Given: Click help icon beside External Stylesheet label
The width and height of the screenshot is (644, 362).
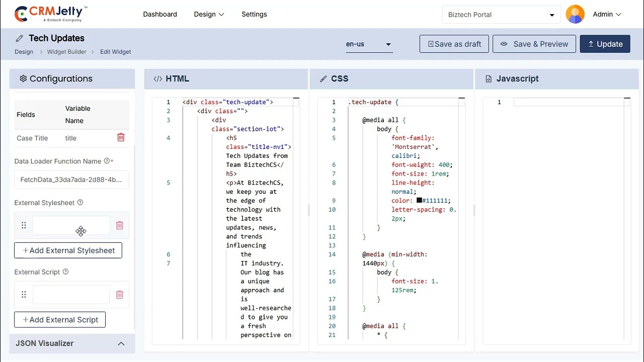Looking at the screenshot, I should [80, 203].
